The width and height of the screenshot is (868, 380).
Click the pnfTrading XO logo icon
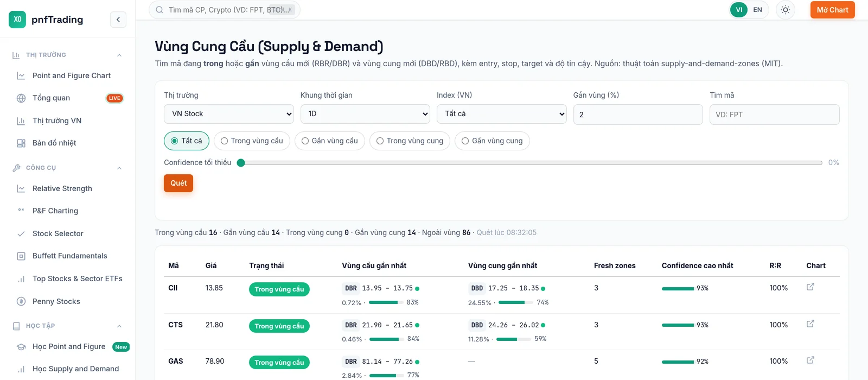coord(17,20)
